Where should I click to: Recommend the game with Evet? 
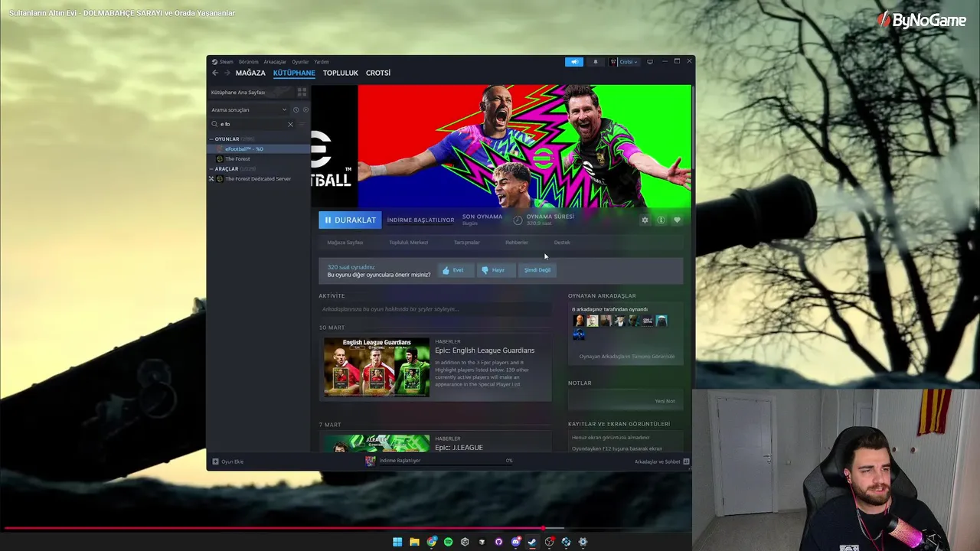pyautogui.click(x=455, y=270)
